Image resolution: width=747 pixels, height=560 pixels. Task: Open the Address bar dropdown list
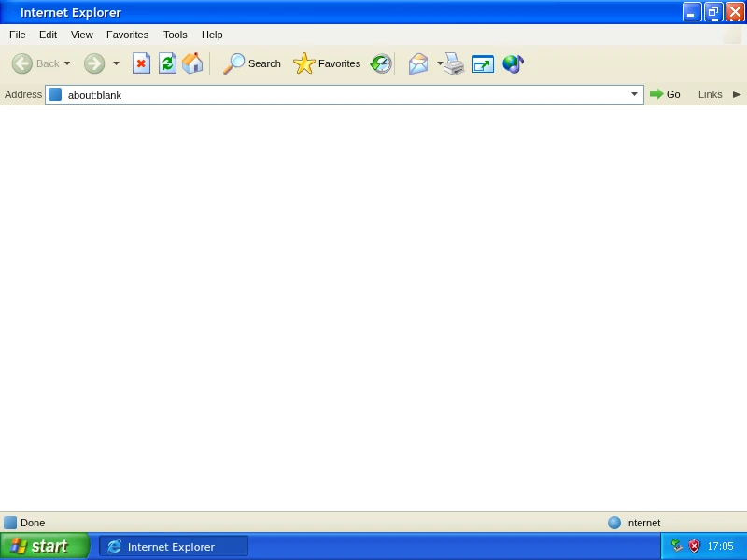[634, 94]
